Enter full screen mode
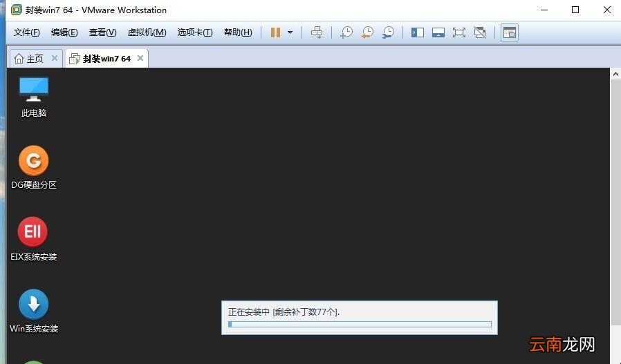621x364 pixels. (x=458, y=32)
